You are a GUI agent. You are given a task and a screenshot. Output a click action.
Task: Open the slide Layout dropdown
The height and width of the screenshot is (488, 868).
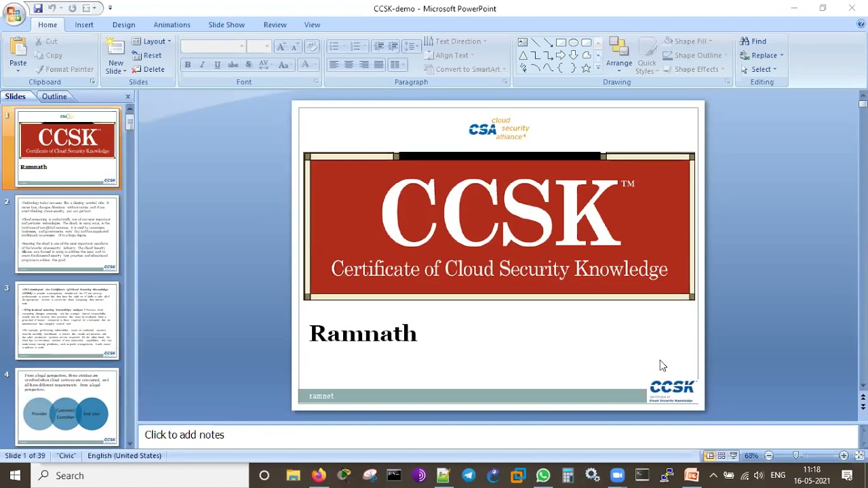coord(152,41)
